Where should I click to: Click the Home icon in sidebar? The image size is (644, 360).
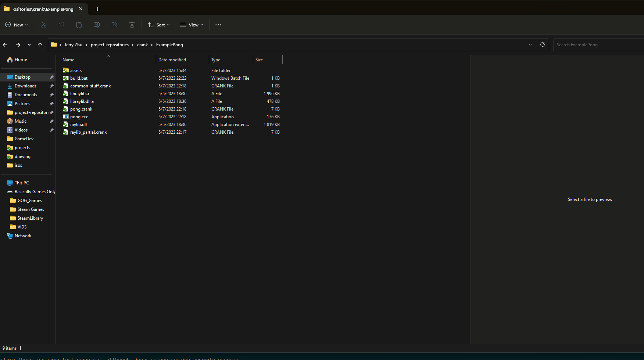click(x=10, y=60)
